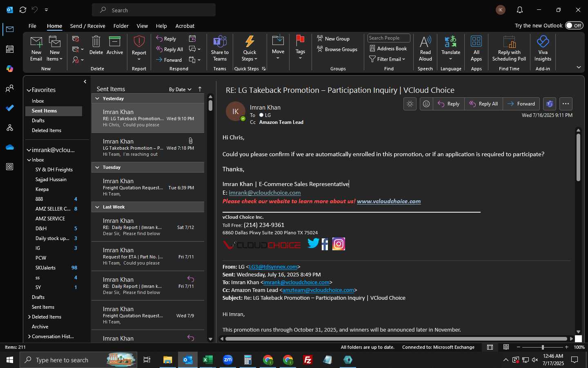
Task: Click Reply with Scheduling Poll icon
Action: [509, 42]
